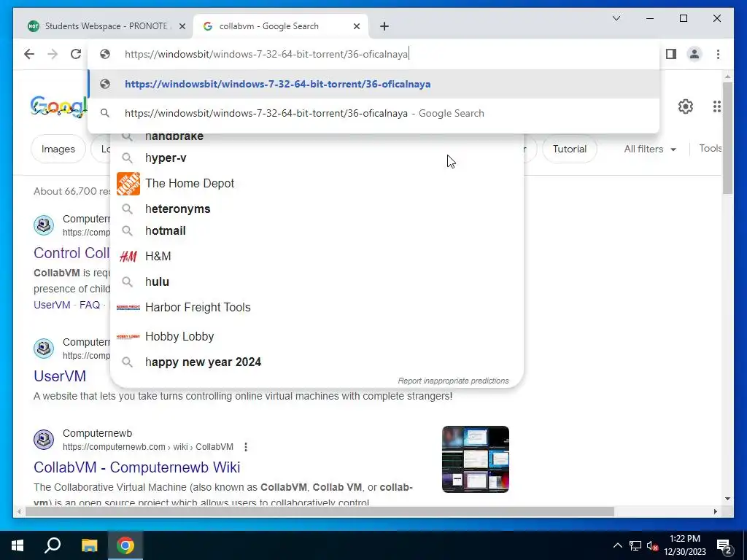Click the scroll right arrow
747x560 pixels.
715,512
